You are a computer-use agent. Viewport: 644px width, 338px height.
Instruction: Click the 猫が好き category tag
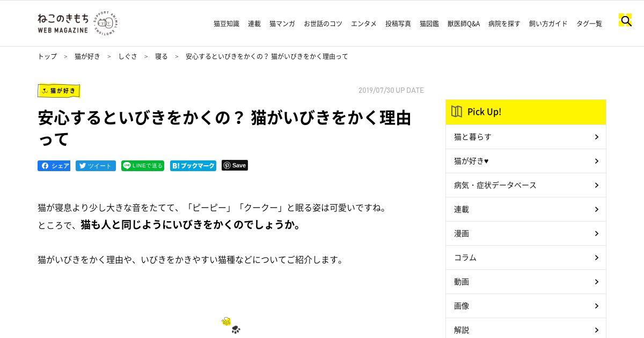pyautogui.click(x=59, y=91)
